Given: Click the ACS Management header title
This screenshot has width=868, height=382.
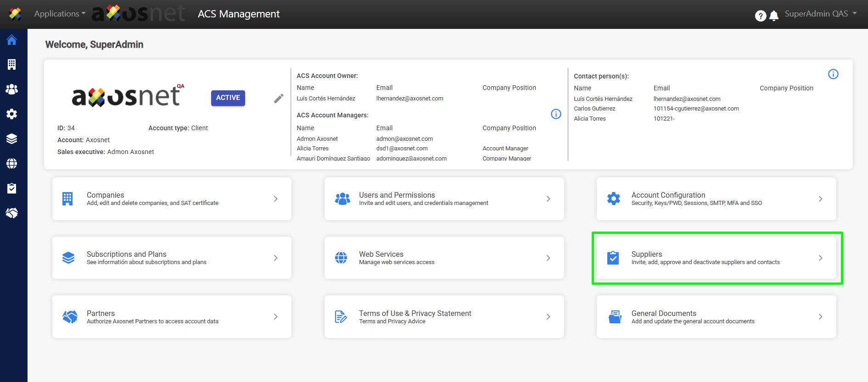Looking at the screenshot, I should (239, 14).
